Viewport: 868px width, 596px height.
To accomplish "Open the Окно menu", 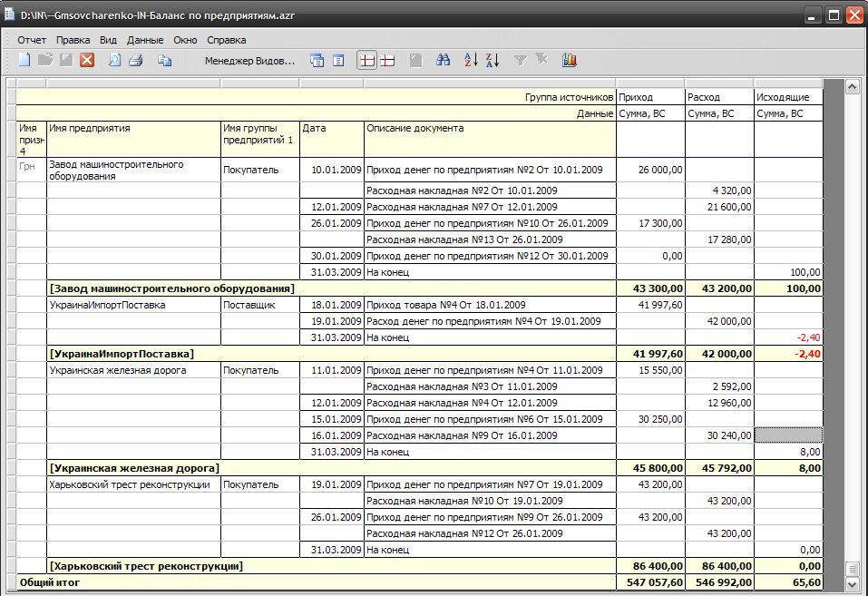I will (x=185, y=40).
